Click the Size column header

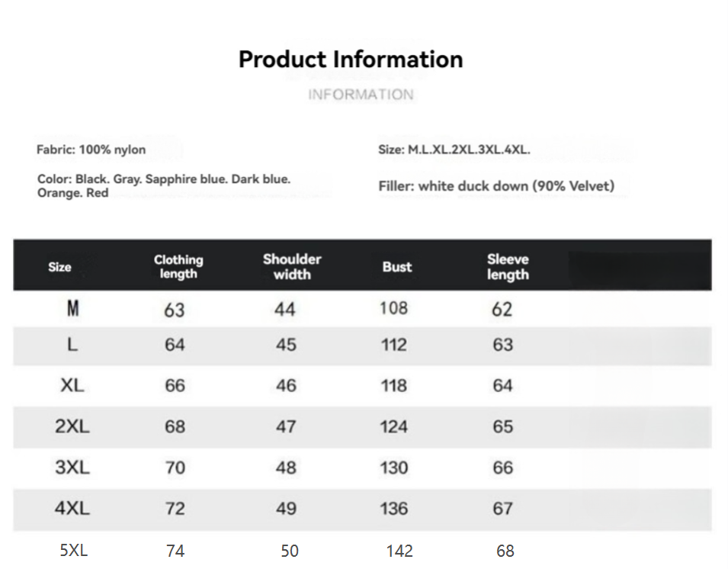click(59, 267)
